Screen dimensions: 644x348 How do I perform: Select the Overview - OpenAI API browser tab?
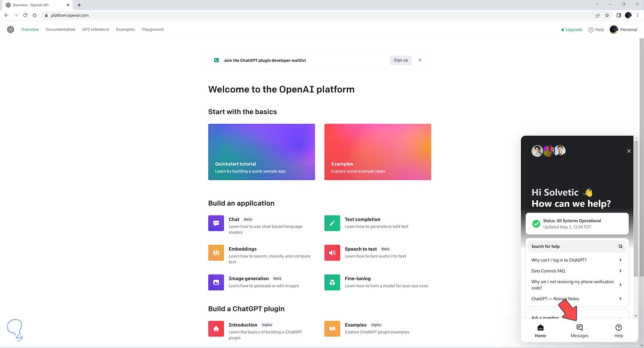tap(37, 5)
